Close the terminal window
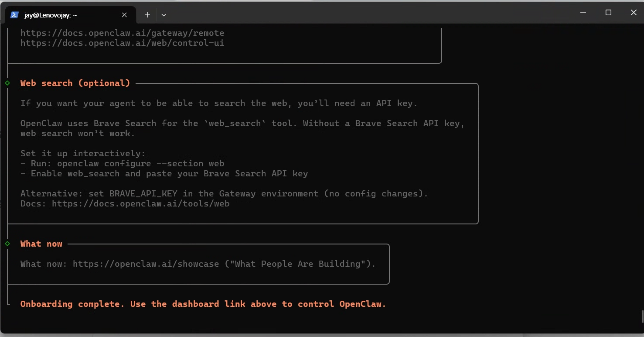The height and width of the screenshot is (337, 644). [x=634, y=13]
